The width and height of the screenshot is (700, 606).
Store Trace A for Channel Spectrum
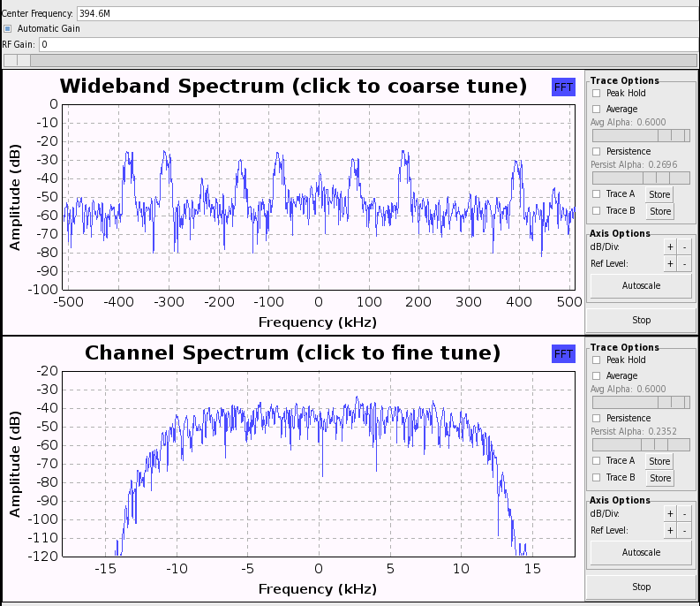pos(659,461)
